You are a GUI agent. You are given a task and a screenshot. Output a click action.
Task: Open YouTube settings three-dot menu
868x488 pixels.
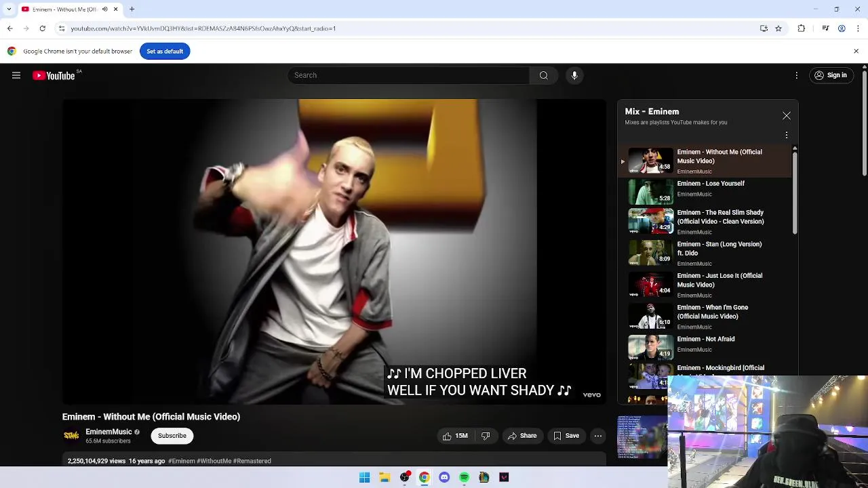click(x=797, y=75)
